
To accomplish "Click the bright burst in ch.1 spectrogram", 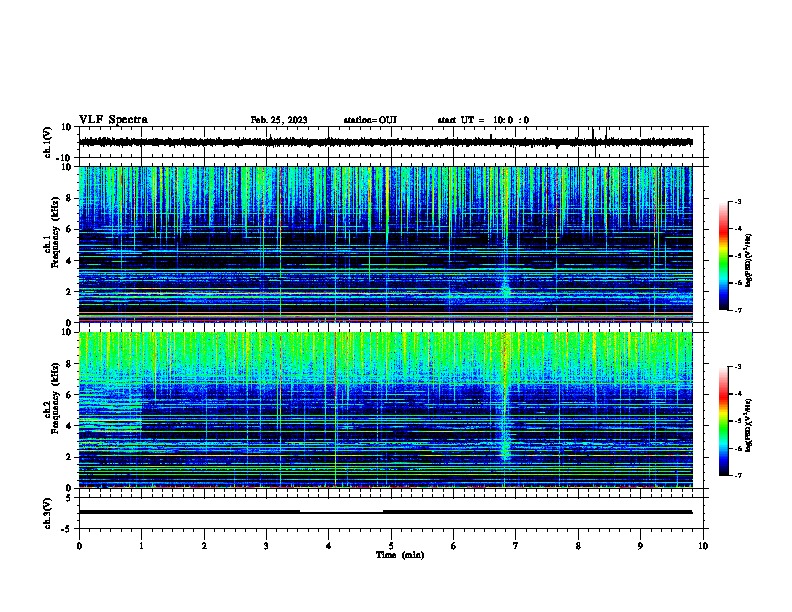I will (506, 288).
